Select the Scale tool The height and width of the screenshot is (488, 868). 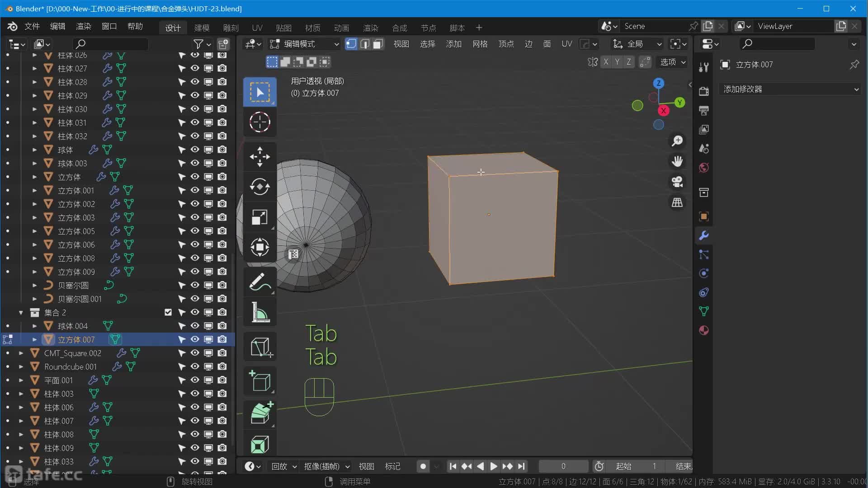point(259,217)
